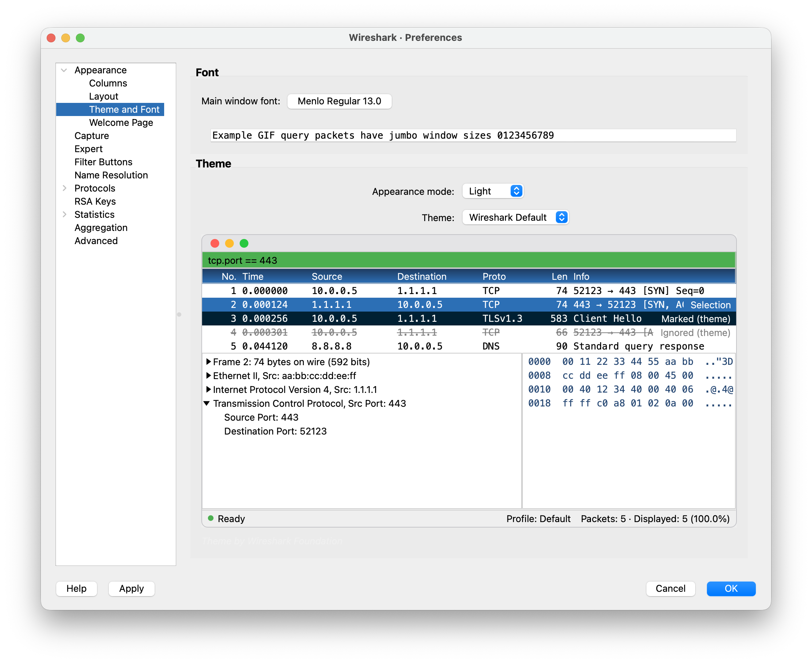Expand the Statistics tree node

[64, 215]
